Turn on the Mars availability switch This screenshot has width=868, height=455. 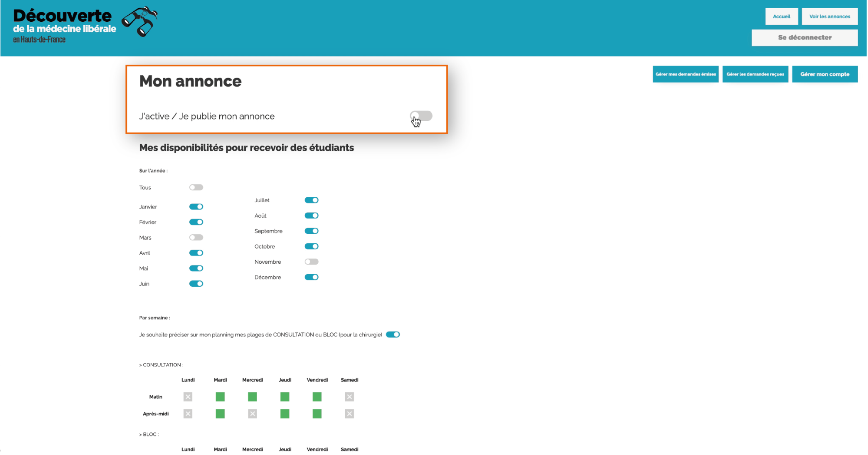click(196, 238)
